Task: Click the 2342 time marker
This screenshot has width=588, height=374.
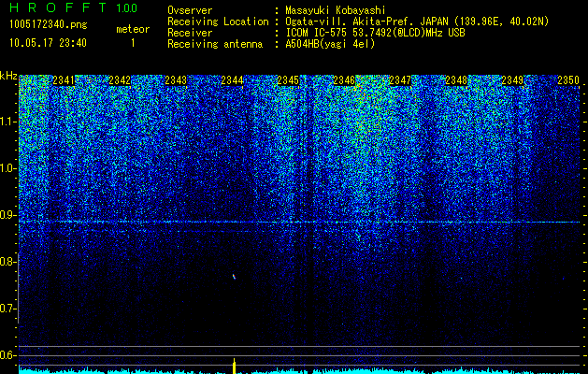Action: (x=120, y=80)
